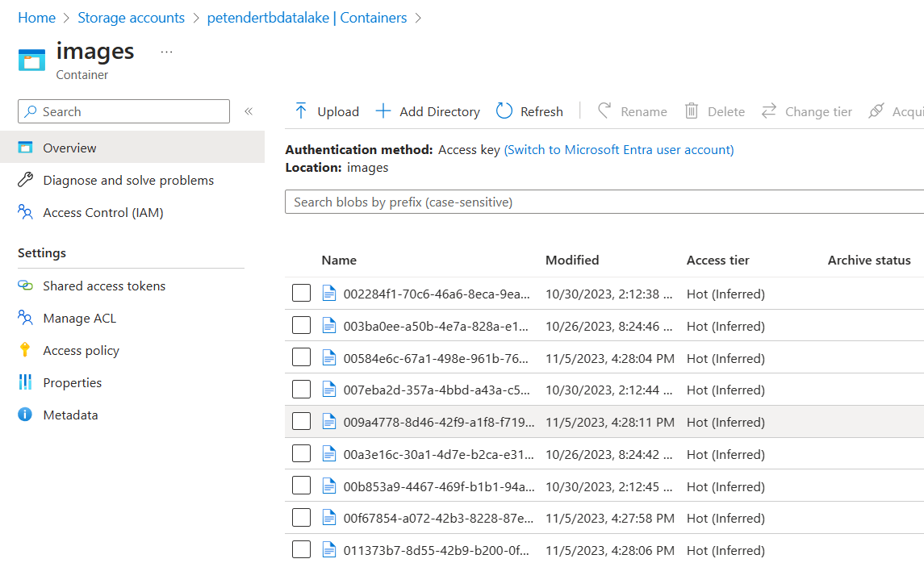Click the file icon for blob 00a3e16c-30a1
The width and height of the screenshot is (924, 563).
click(329, 454)
